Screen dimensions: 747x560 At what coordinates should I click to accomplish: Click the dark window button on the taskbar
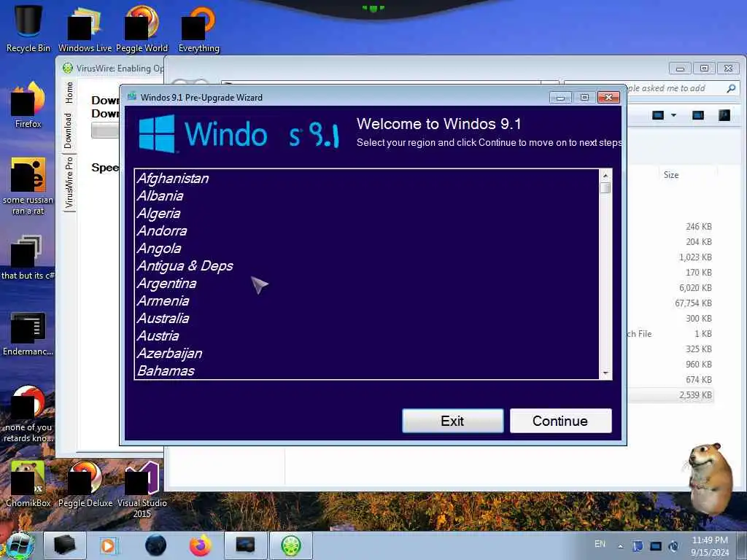coord(245,545)
